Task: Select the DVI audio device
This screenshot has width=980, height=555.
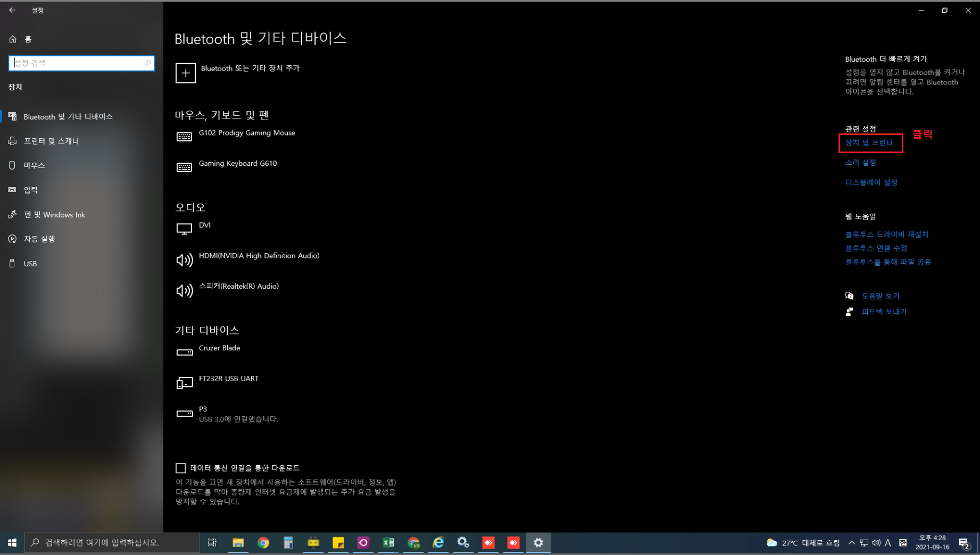Action: [205, 225]
